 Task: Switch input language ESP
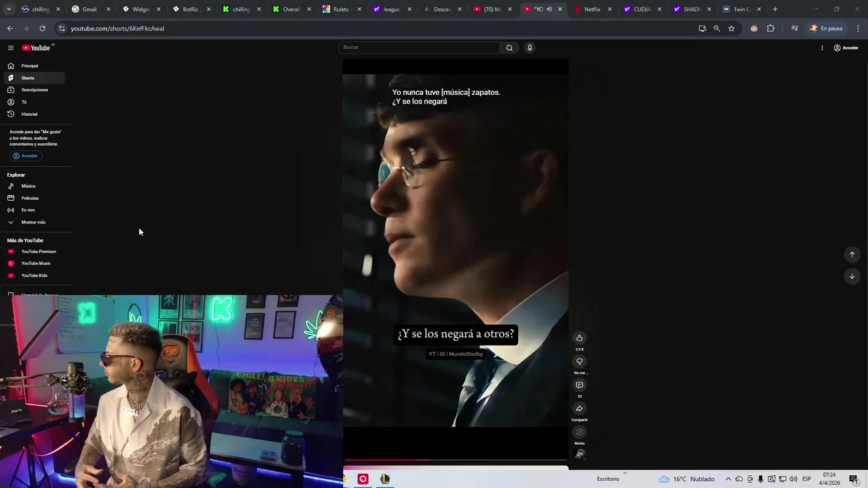pos(807,479)
